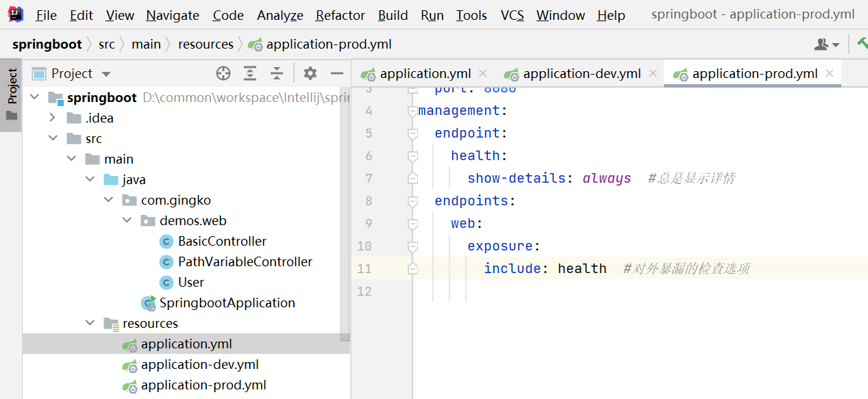Collapse the resources folder

(90, 323)
